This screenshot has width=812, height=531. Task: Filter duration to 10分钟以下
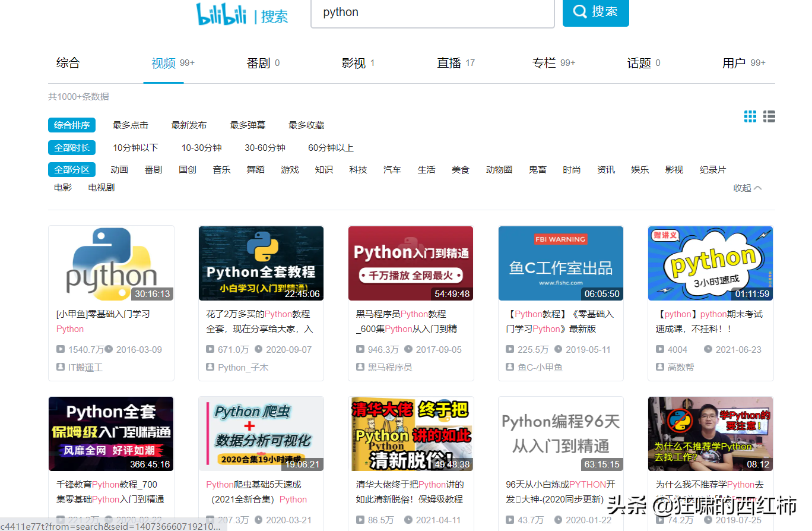pyautogui.click(x=136, y=148)
